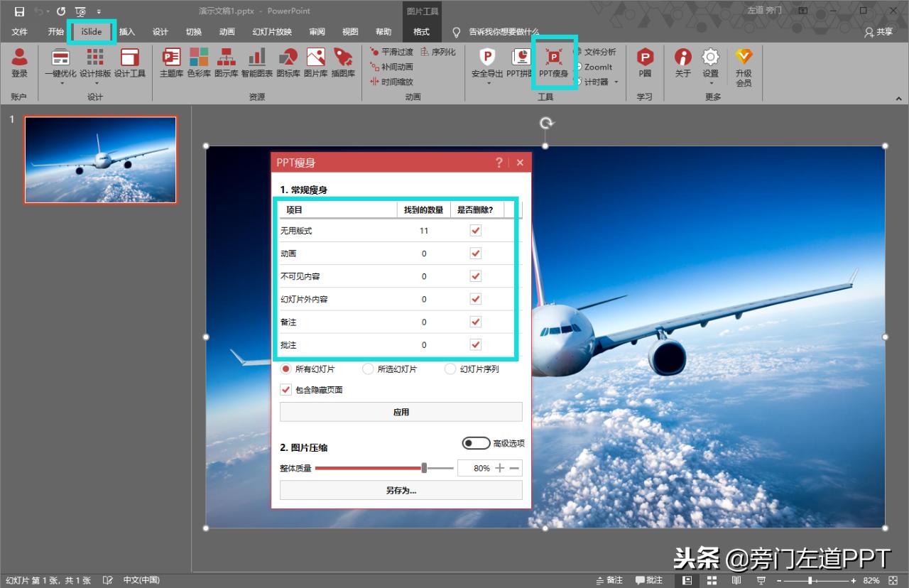Open the 计时器 dropdown arrow
909x588 pixels.
(x=616, y=82)
